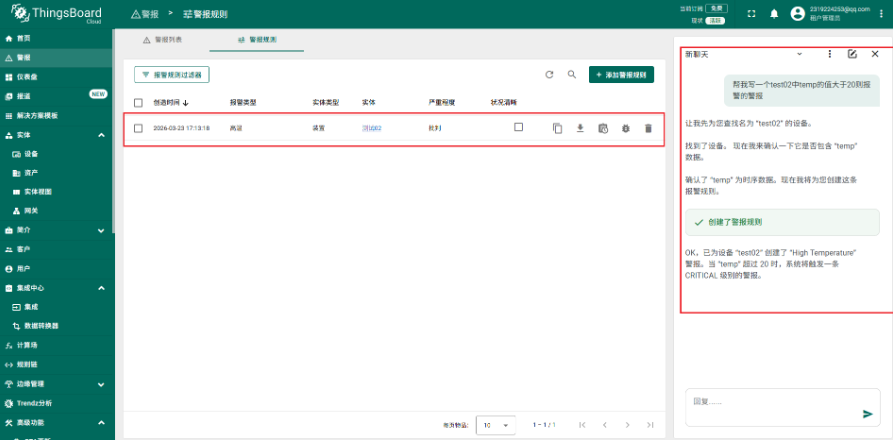The width and height of the screenshot is (893, 440).
Task: Open the bug debug icon in the row
Action: point(625,129)
